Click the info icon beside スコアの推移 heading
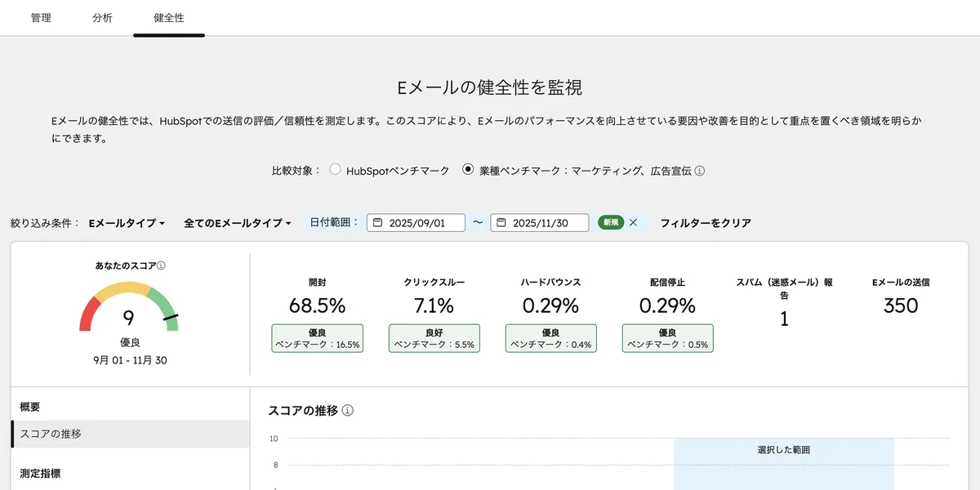Screen dimensions: 980x490 349,411
